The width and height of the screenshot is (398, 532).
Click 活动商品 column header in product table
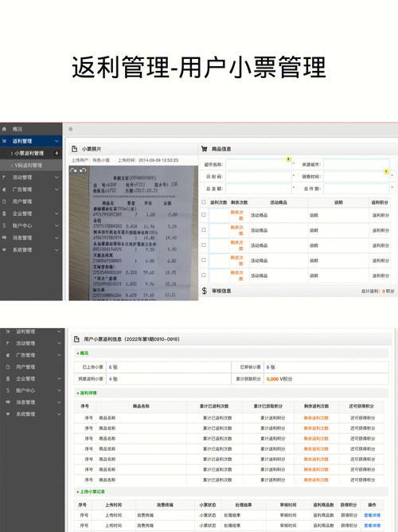(279, 202)
